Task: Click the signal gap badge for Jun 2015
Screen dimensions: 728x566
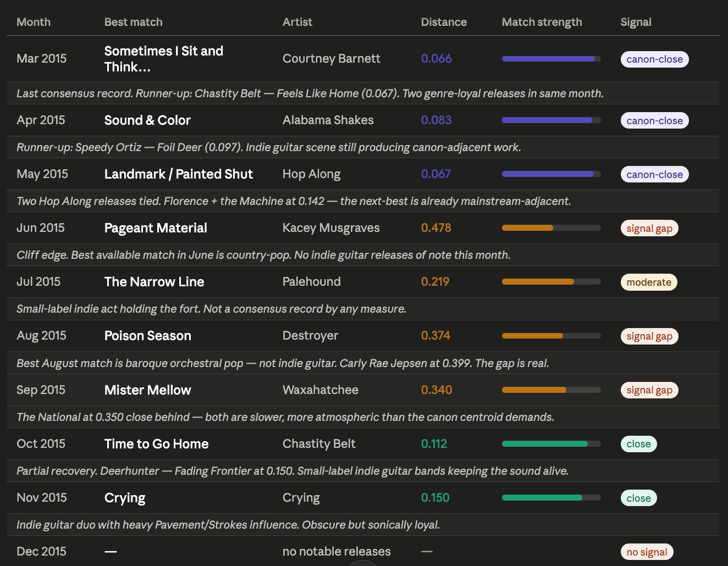Action: pos(649,229)
